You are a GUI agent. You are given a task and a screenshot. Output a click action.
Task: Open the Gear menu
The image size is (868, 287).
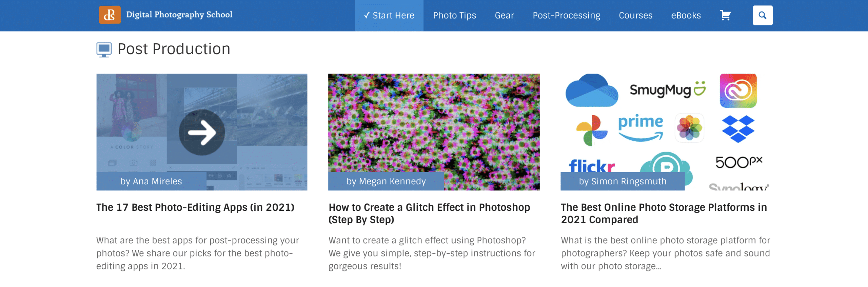pyautogui.click(x=504, y=16)
